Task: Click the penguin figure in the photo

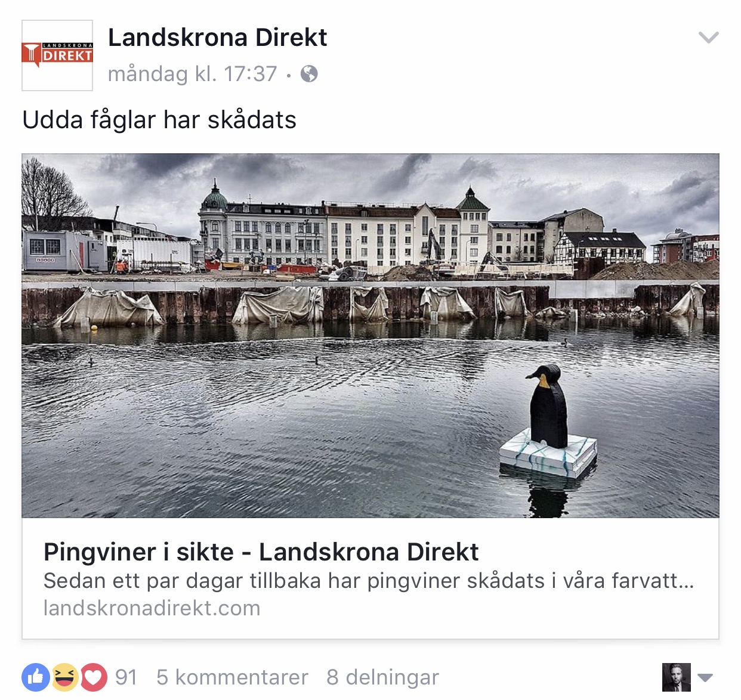Action: [547, 407]
